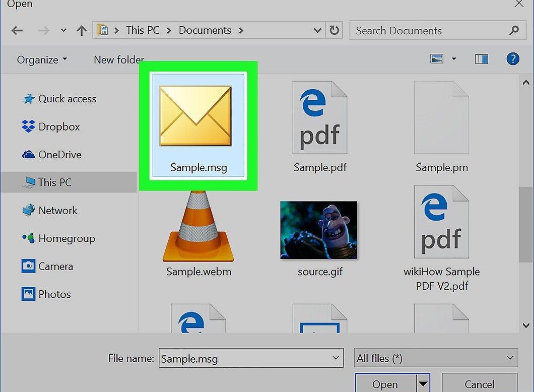Click the Open button

pos(385,384)
